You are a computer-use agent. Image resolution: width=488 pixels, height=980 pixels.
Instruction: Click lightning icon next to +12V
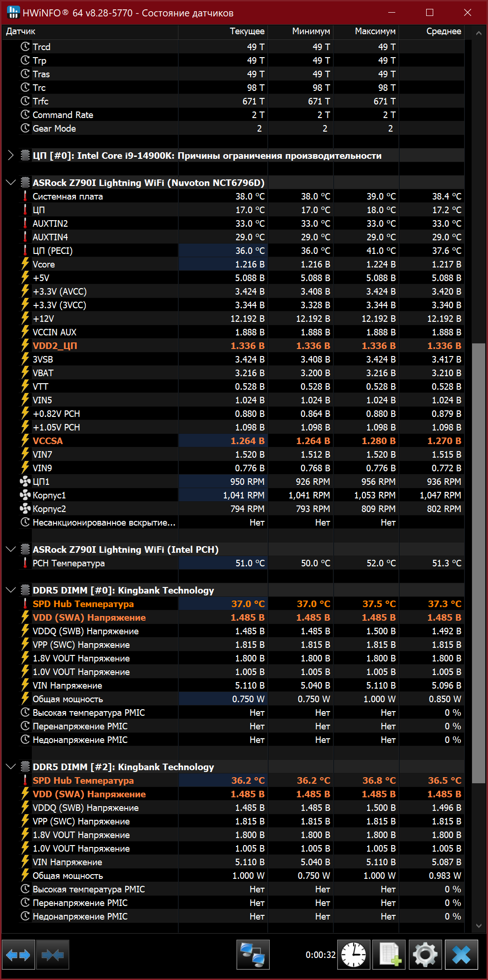25,319
